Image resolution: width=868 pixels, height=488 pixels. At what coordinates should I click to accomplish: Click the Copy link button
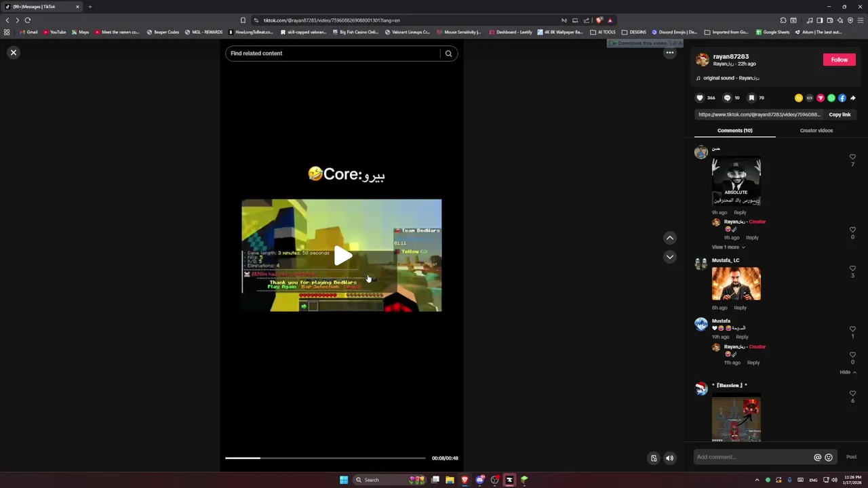(840, 115)
